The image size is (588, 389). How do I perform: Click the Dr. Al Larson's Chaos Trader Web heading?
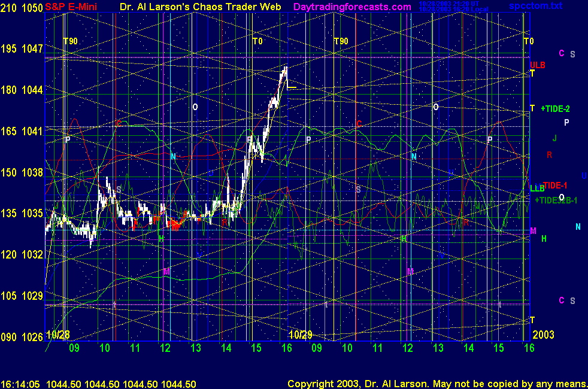[200, 7]
